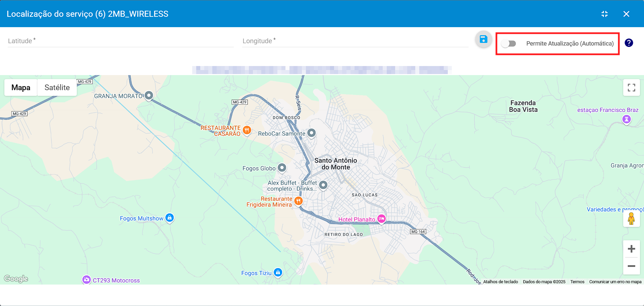Image resolution: width=644 pixels, height=306 pixels.
Task: Select Restaurante Frigideira Mineira pin
Action: click(x=298, y=201)
